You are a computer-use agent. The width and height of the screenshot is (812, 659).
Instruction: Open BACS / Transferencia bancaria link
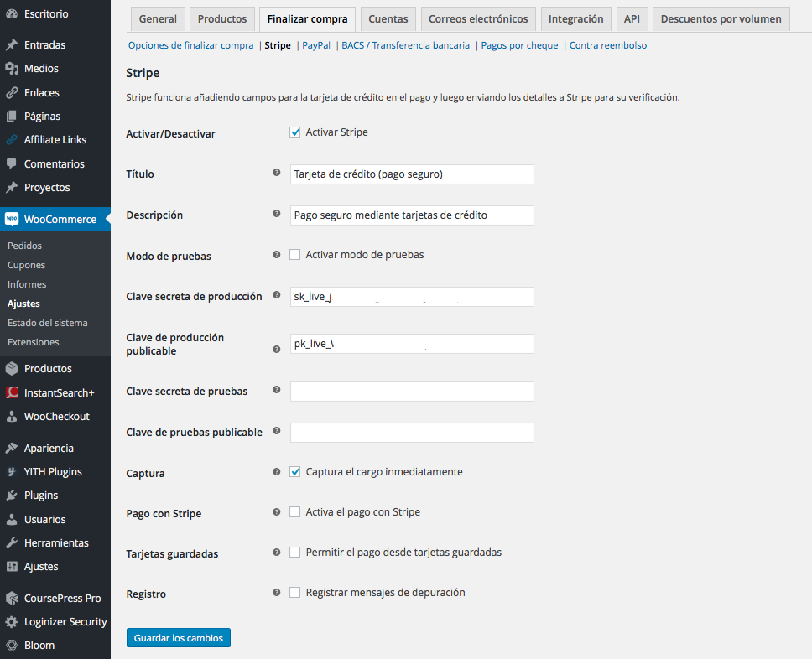click(x=405, y=45)
